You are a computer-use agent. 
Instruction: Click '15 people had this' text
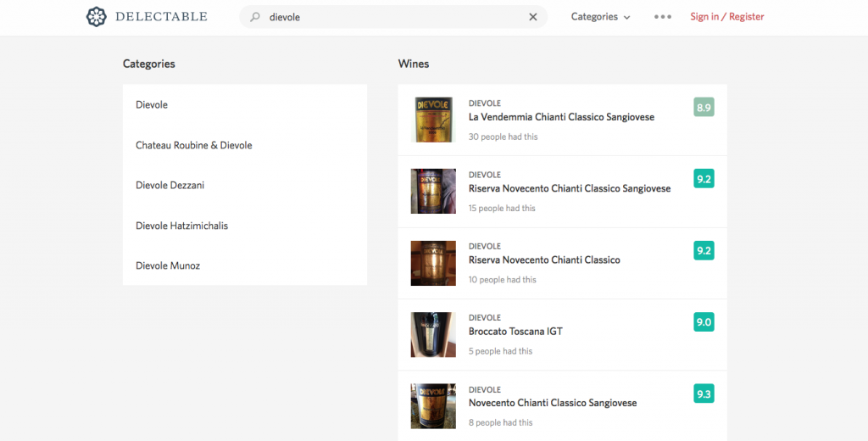(502, 209)
